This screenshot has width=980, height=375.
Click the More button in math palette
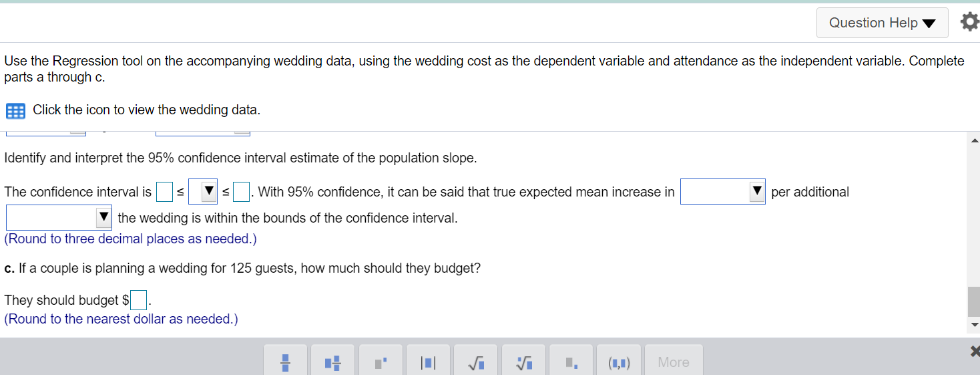coord(674,362)
